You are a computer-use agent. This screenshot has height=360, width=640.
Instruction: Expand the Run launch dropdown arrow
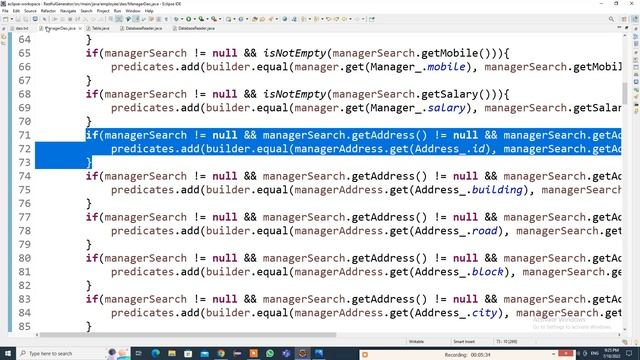click(x=194, y=19)
